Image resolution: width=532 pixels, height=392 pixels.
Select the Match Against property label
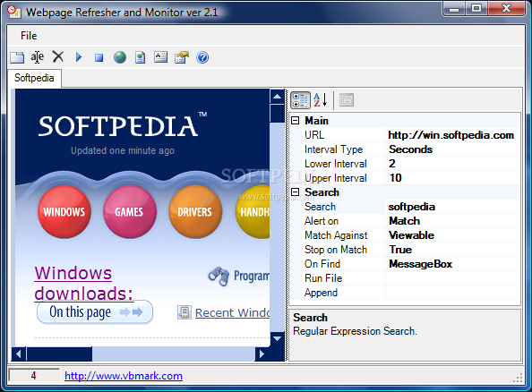(x=336, y=235)
